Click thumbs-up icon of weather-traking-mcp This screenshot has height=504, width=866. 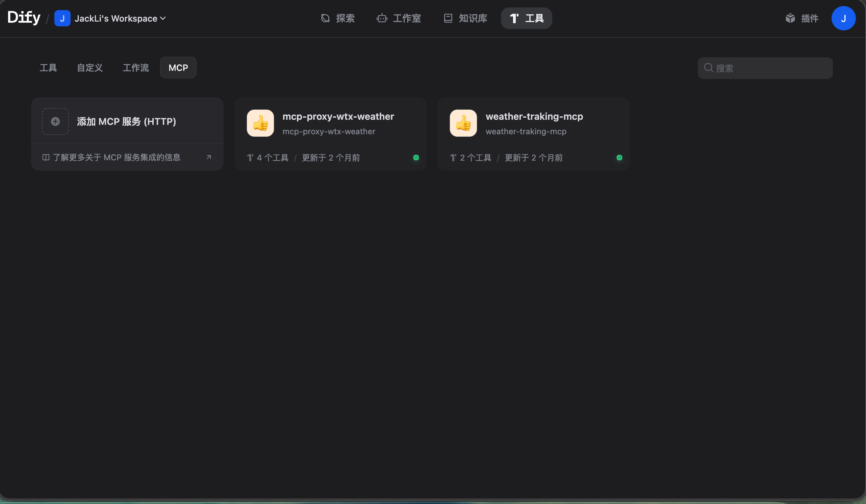click(463, 123)
